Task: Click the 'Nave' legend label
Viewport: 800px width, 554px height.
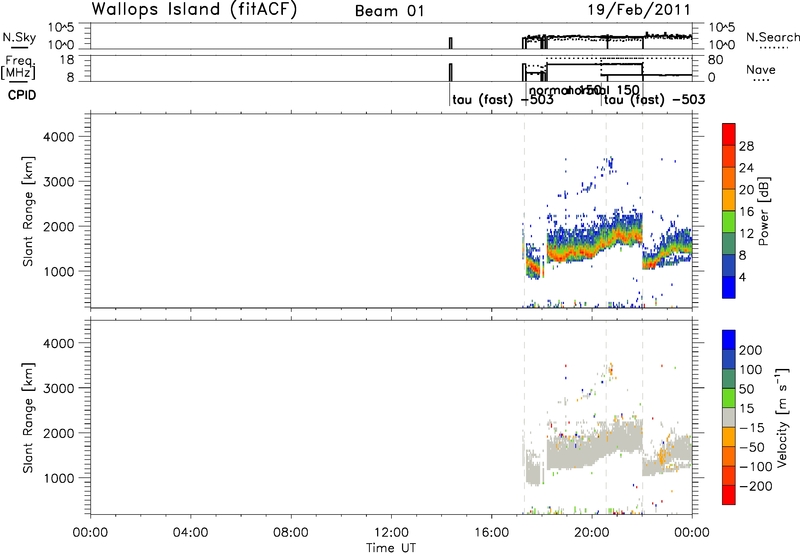Action: point(761,69)
